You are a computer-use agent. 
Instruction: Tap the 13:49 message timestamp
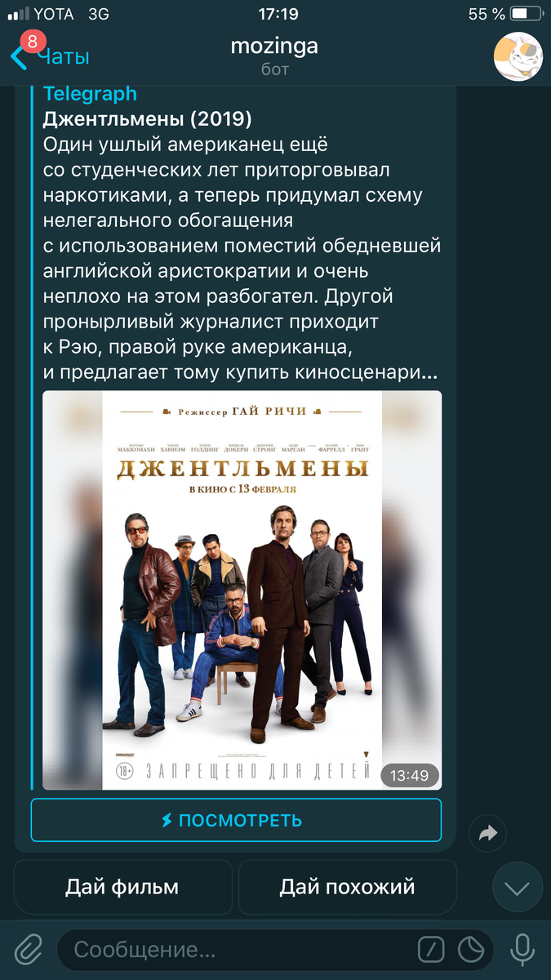pyautogui.click(x=410, y=775)
